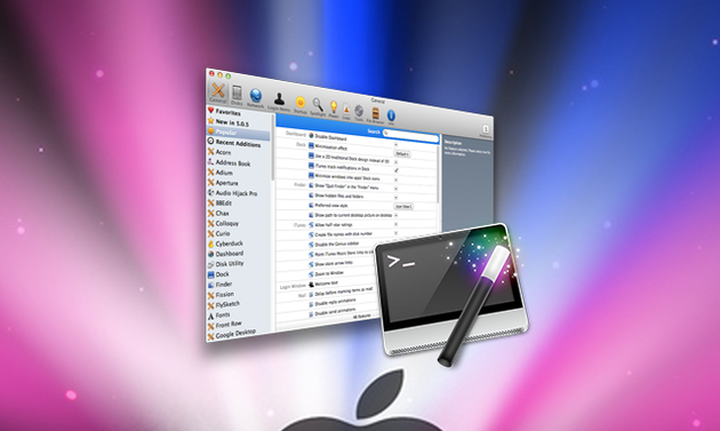Select Adium in the sidebar
Screen dimensions: 720x431
pos(220,173)
